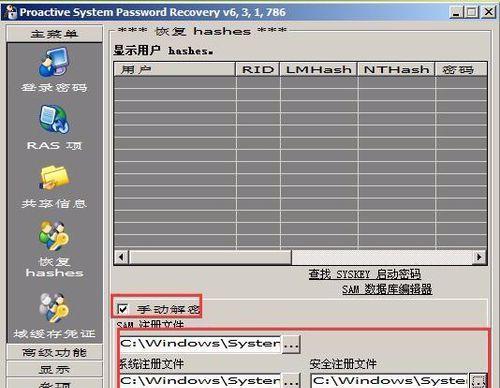
Task: Sort by the 用户 column header
Action: pyautogui.click(x=174, y=69)
